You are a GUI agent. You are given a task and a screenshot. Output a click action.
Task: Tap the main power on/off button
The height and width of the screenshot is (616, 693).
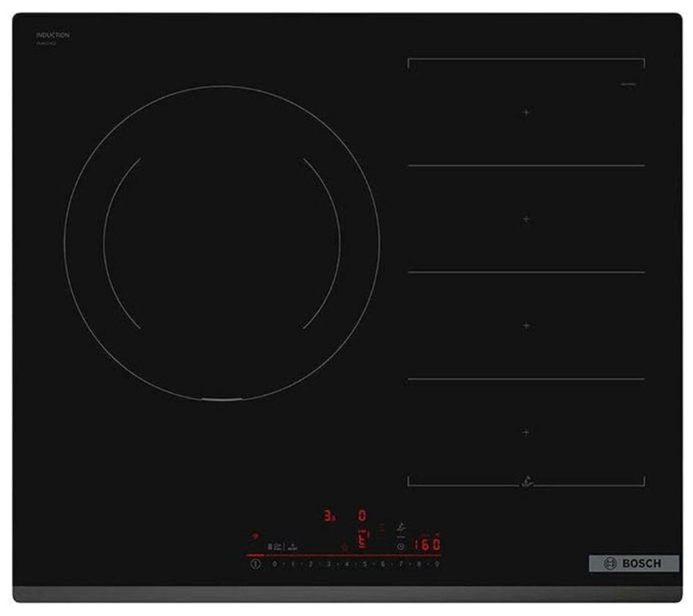coord(255,564)
